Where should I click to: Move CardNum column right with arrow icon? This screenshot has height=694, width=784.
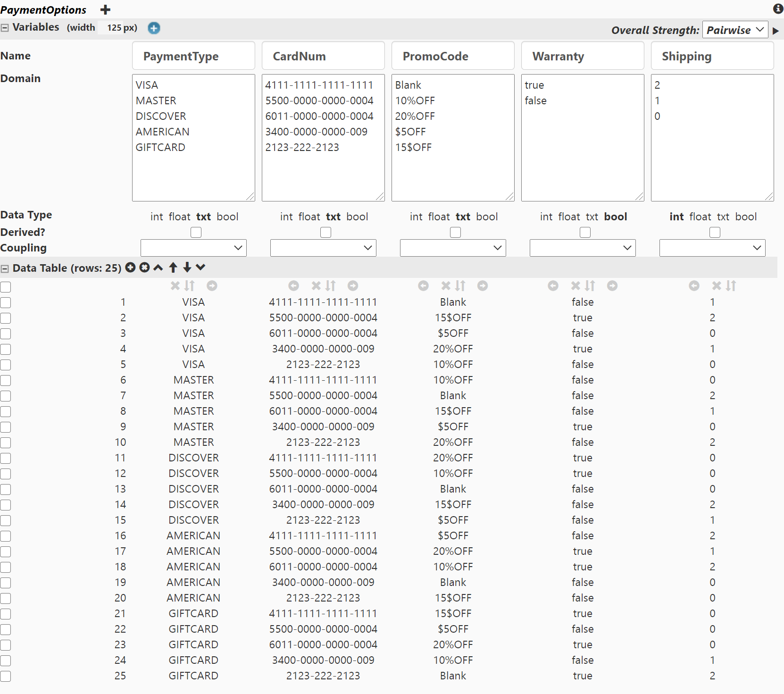click(x=353, y=286)
